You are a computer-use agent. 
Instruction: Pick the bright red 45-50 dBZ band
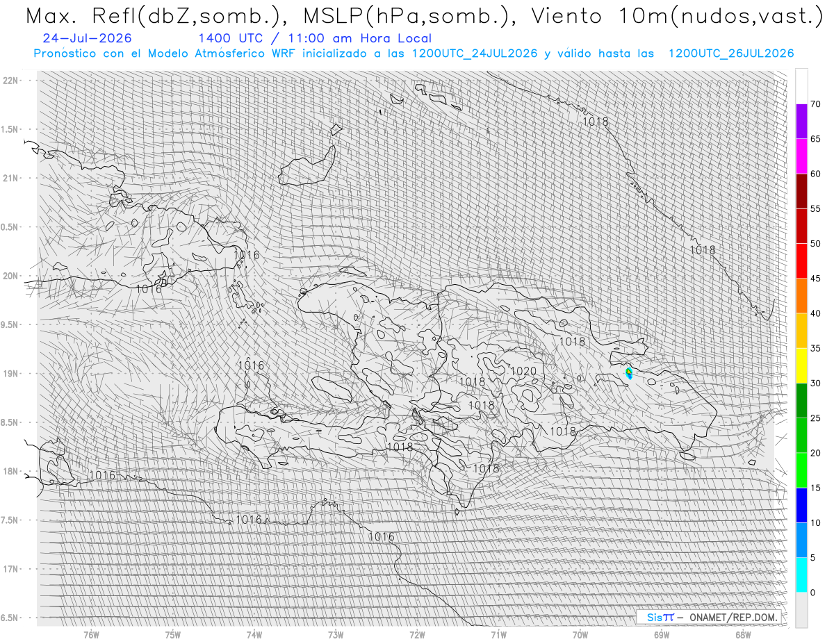coord(801,261)
